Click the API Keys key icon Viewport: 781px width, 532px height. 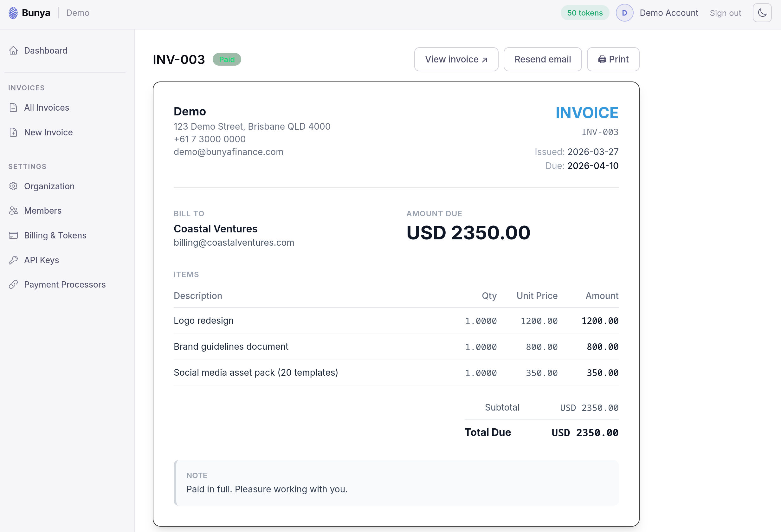13,260
